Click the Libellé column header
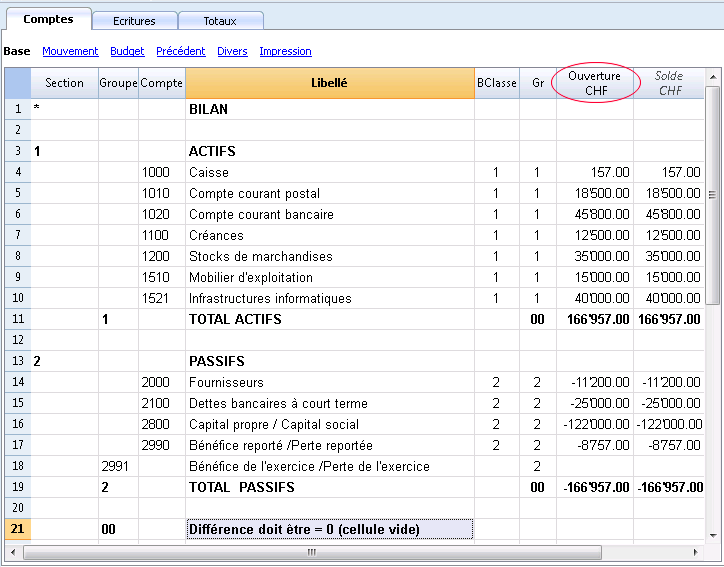724x567 pixels. coord(330,83)
